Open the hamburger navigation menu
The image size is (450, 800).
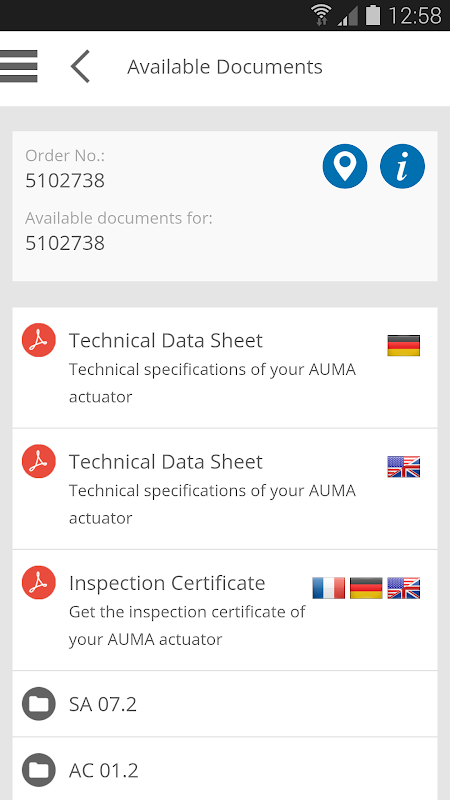19,66
